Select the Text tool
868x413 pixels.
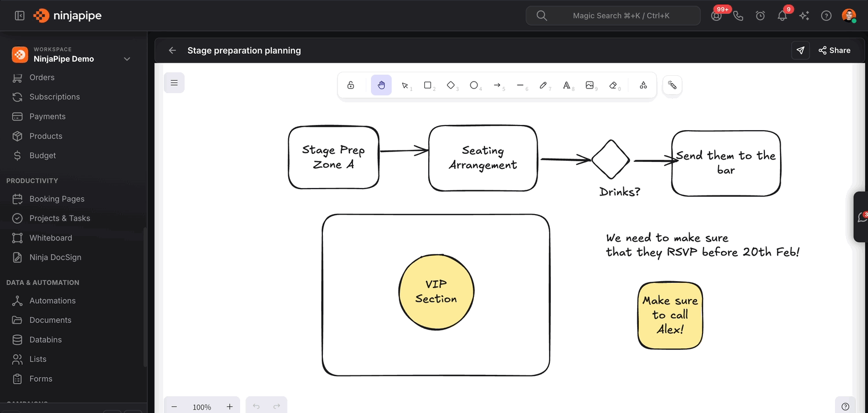point(567,85)
